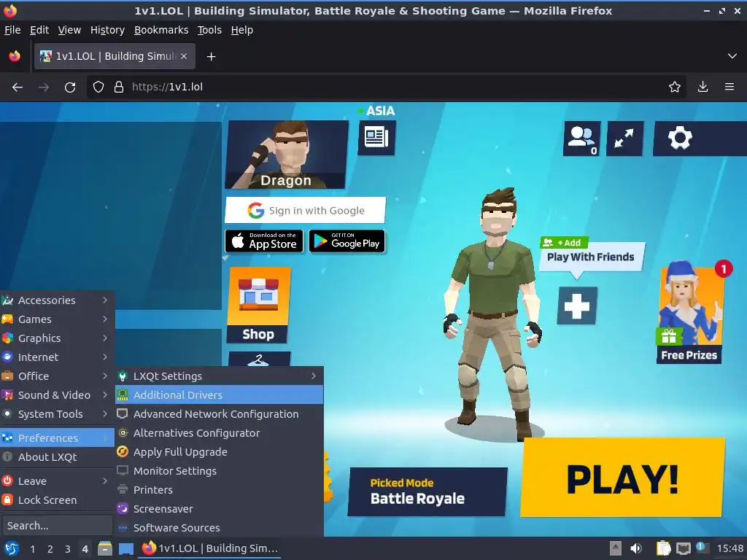The image size is (747, 560).
Task: Open game settings gear icon
Action: [680, 139]
